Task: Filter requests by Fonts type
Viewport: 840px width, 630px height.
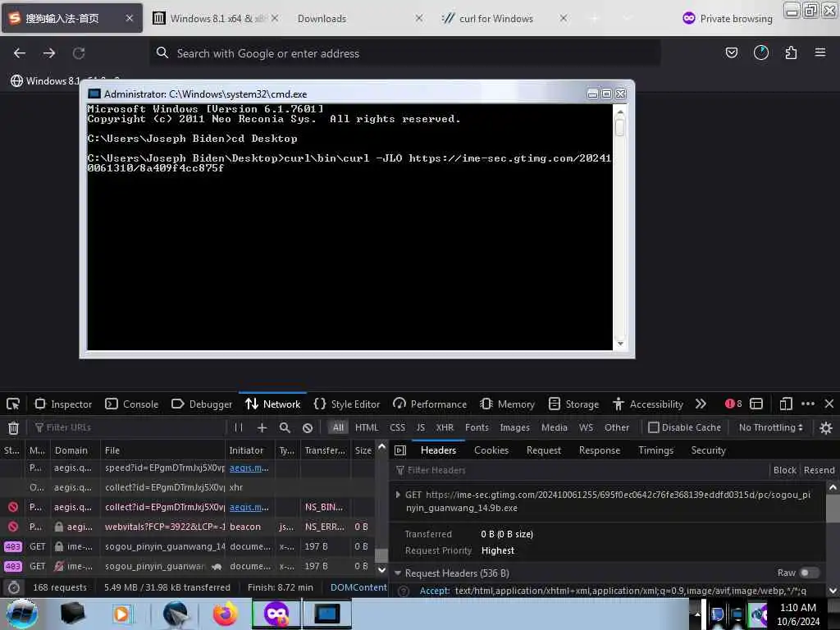Action: (x=477, y=427)
